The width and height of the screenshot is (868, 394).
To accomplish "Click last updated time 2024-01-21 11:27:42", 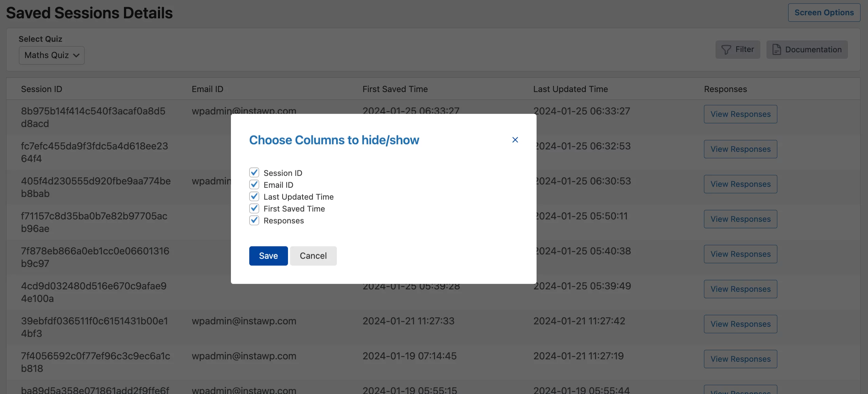I will [579, 321].
